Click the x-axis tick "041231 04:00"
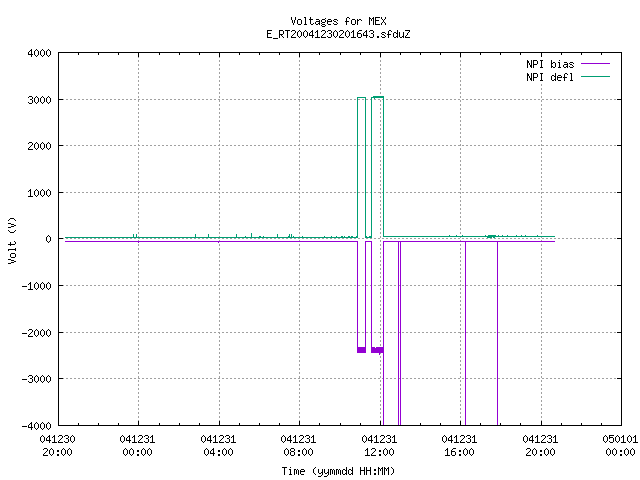The height and width of the screenshot is (480, 640). [218, 446]
